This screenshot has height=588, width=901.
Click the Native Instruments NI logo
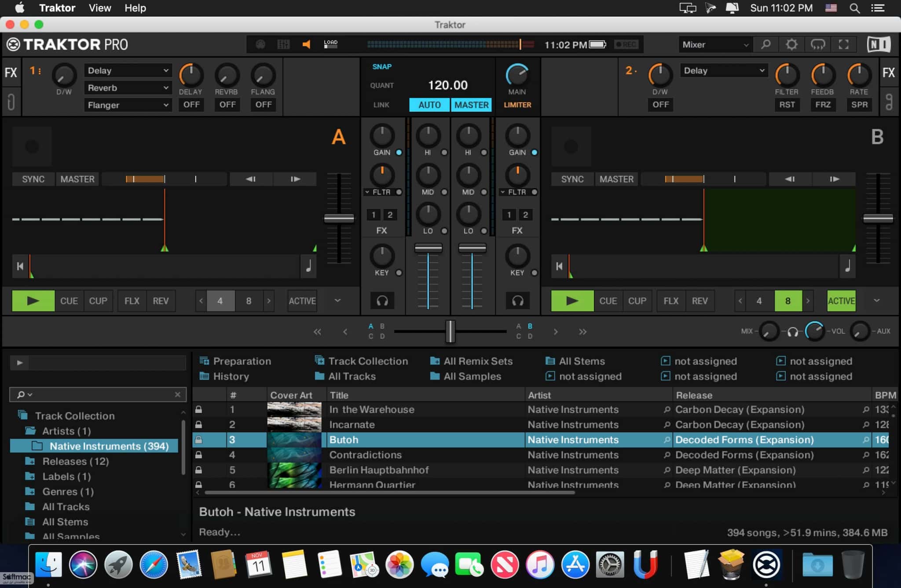click(x=879, y=44)
